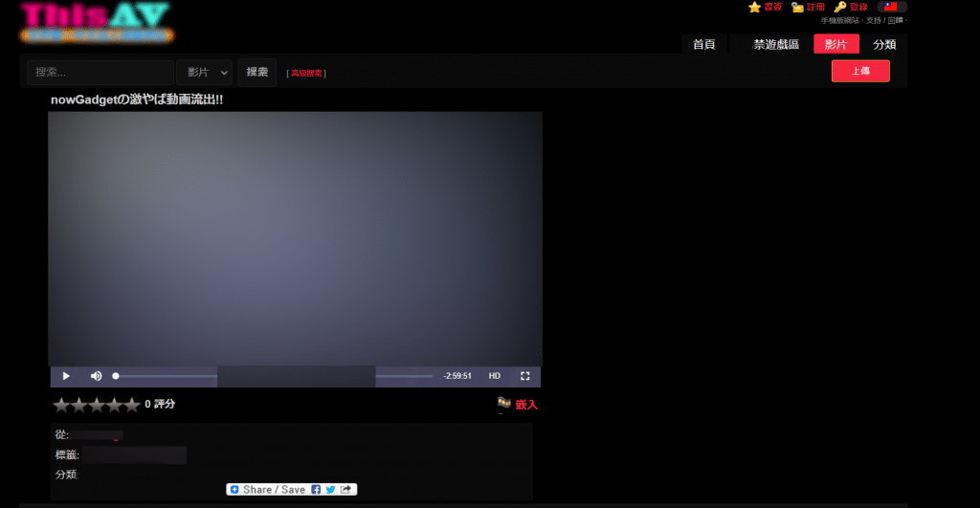Viewport: 980px width, 508px height.
Task: Click the Facebook icon in share bar
Action: tap(316, 490)
